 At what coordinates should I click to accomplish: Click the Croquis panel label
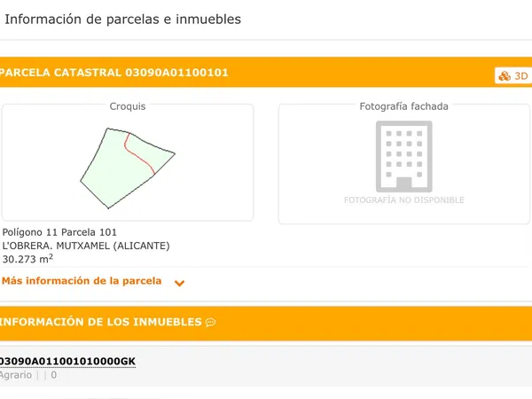(128, 106)
